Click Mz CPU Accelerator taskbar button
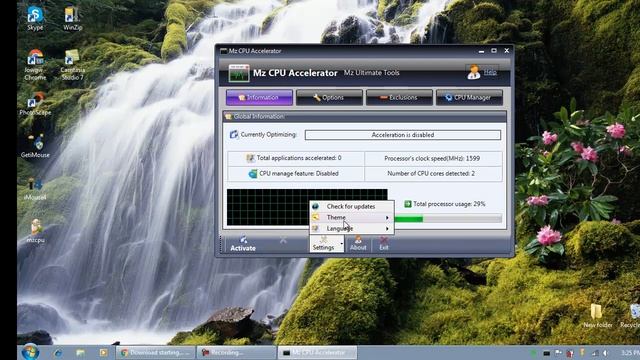Screen dimensions: 640x360 pos(317,353)
